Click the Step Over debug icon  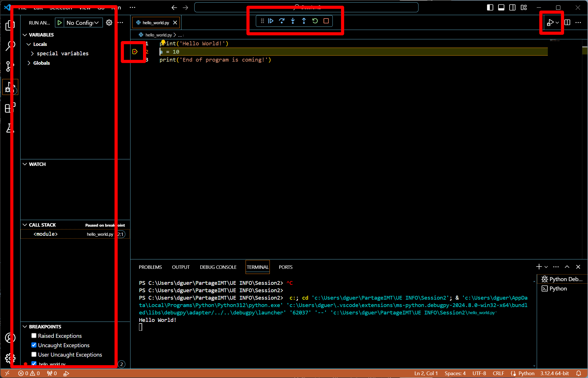(282, 21)
